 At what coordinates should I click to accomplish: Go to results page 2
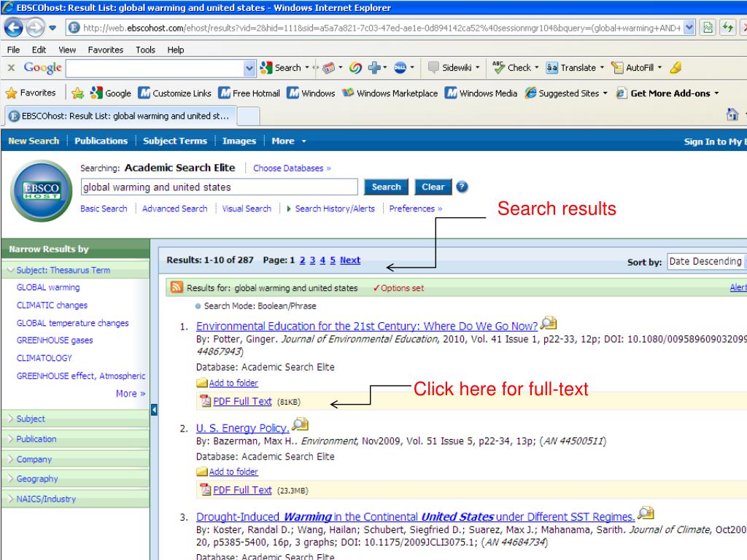pyautogui.click(x=302, y=260)
